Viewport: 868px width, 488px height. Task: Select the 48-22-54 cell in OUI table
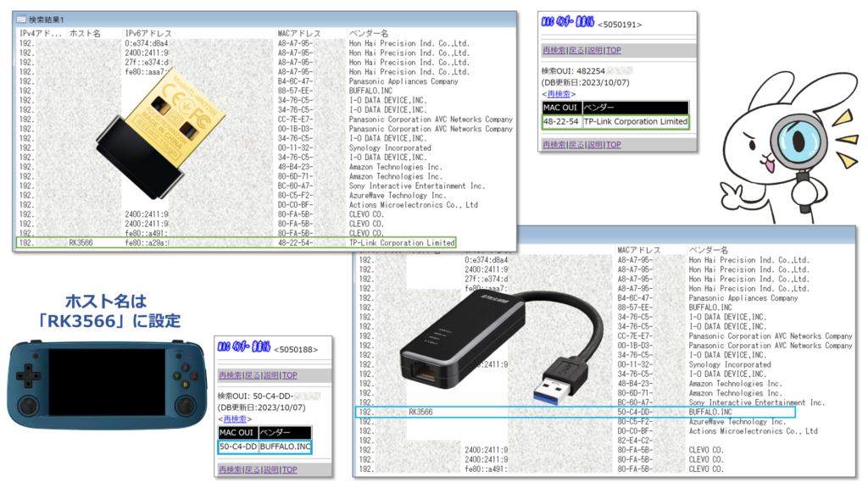(561, 122)
